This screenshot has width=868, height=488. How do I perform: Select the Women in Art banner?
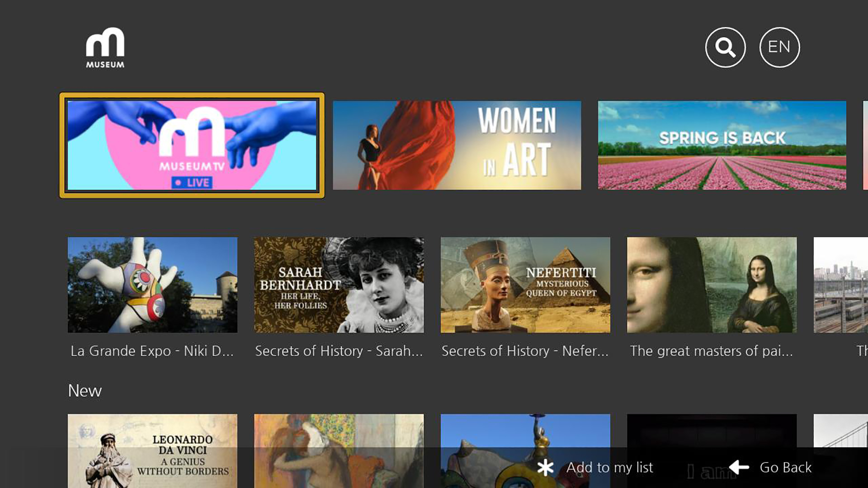point(457,145)
